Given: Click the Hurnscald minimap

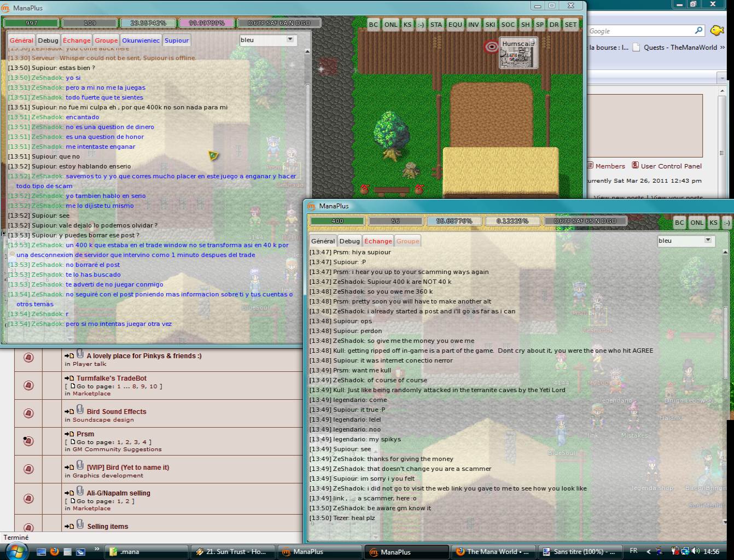Looking at the screenshot, I should click(519, 53).
